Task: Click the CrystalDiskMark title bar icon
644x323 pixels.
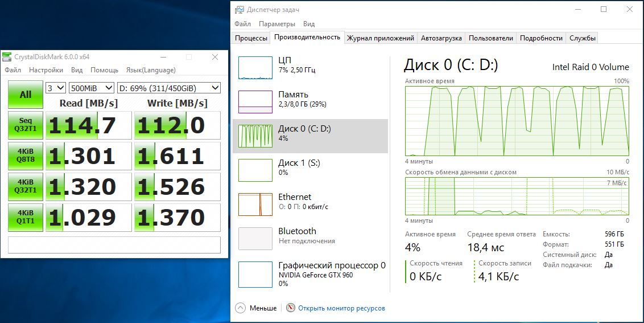Action: (x=7, y=57)
